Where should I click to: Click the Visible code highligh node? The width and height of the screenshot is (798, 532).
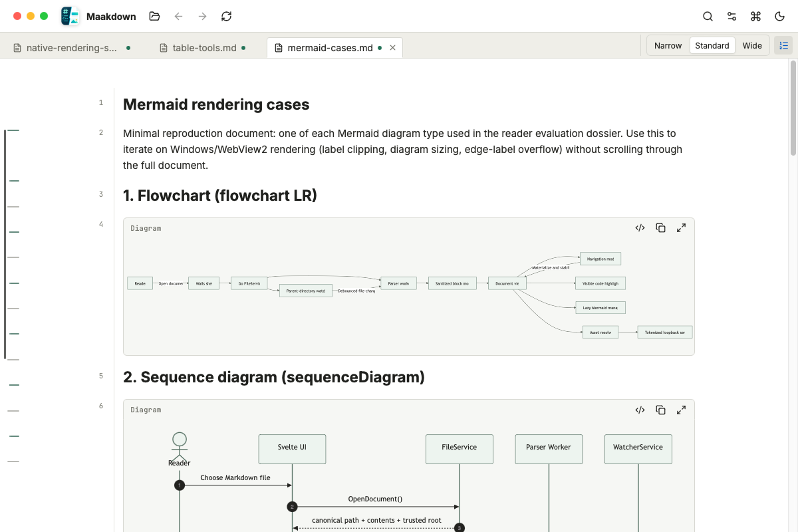(x=600, y=283)
